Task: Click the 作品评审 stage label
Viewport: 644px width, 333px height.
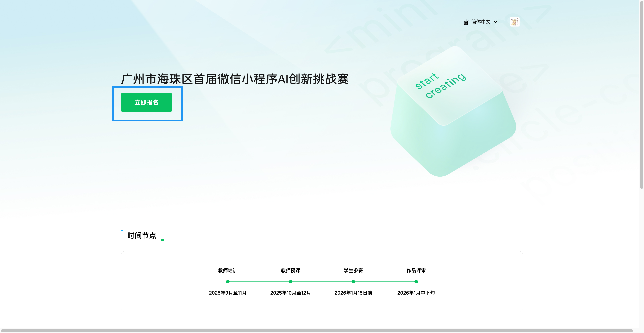Action: pyautogui.click(x=416, y=270)
